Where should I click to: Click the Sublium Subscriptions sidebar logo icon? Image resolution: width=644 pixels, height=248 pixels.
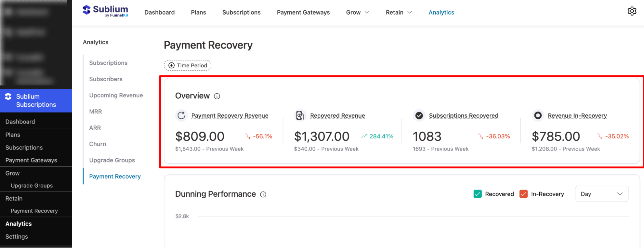pos(8,96)
